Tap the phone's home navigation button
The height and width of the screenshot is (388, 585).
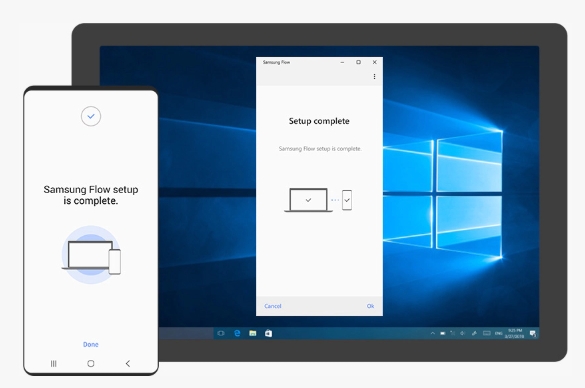click(x=91, y=363)
